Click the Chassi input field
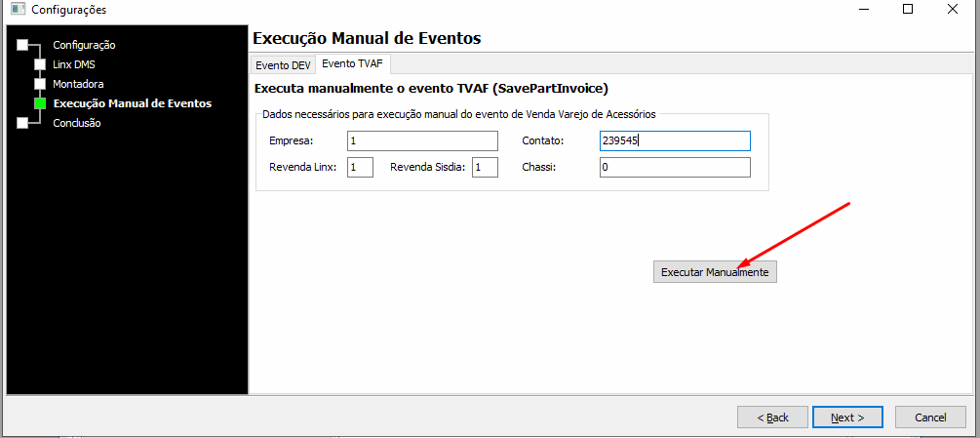 click(675, 168)
